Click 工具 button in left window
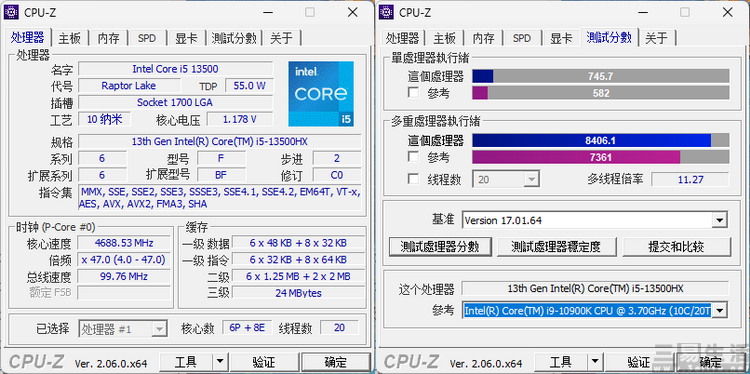 [x=186, y=362]
